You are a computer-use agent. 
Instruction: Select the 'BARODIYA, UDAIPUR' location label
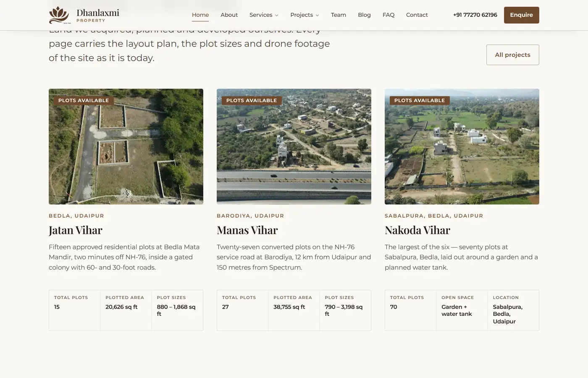[x=250, y=216]
